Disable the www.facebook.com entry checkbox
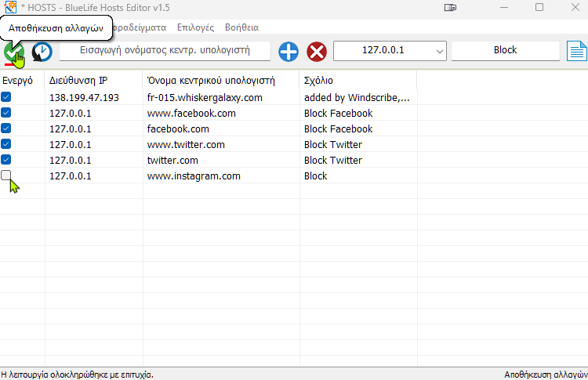The image size is (588, 380). coord(6,113)
